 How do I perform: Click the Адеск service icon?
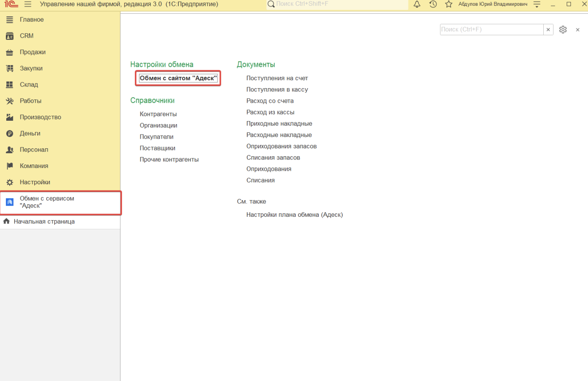10,202
